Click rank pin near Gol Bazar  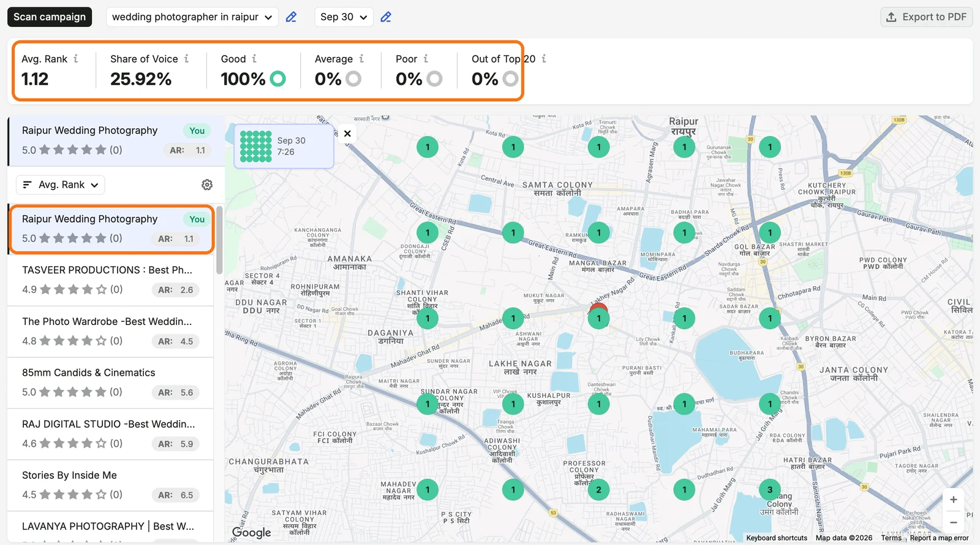[770, 232]
